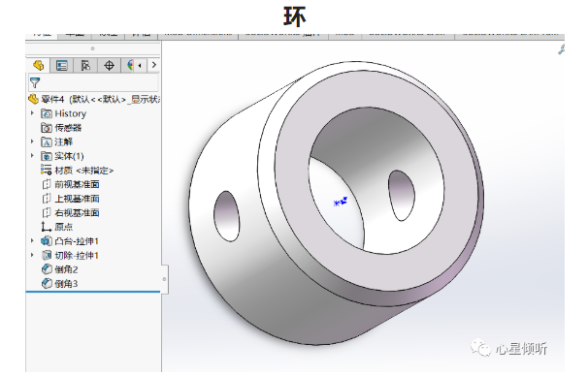Expand the 注解 annotations node
588x376 pixels.
pyautogui.click(x=32, y=141)
